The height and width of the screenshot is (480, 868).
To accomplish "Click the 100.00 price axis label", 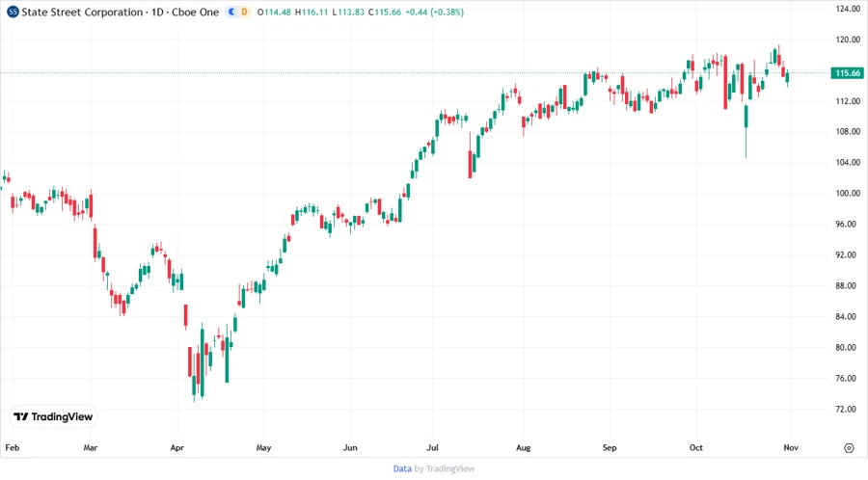I will pos(848,193).
